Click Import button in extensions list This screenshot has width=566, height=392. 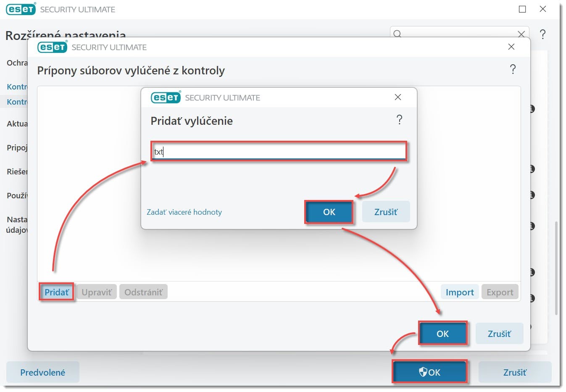[x=460, y=292]
